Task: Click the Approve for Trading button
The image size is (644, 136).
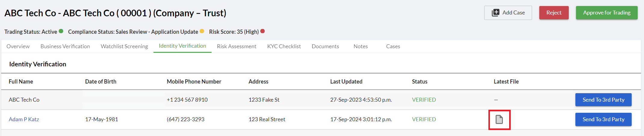Action: [606, 13]
